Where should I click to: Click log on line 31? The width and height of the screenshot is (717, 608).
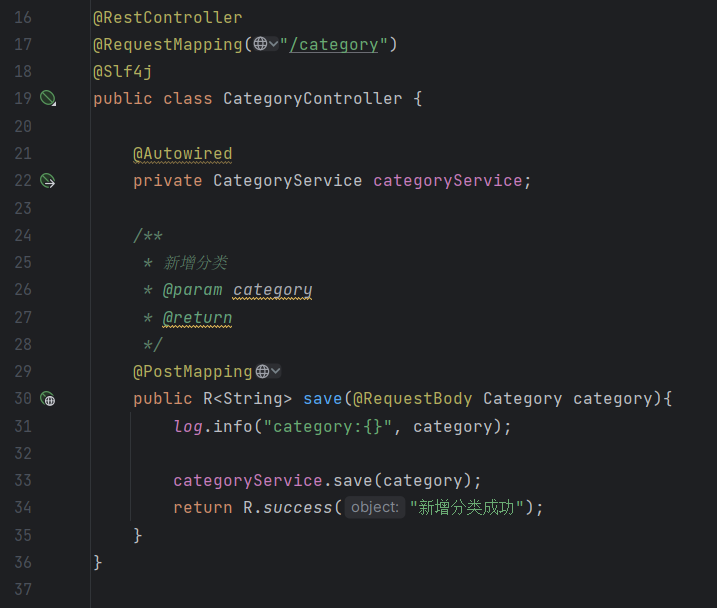(188, 427)
